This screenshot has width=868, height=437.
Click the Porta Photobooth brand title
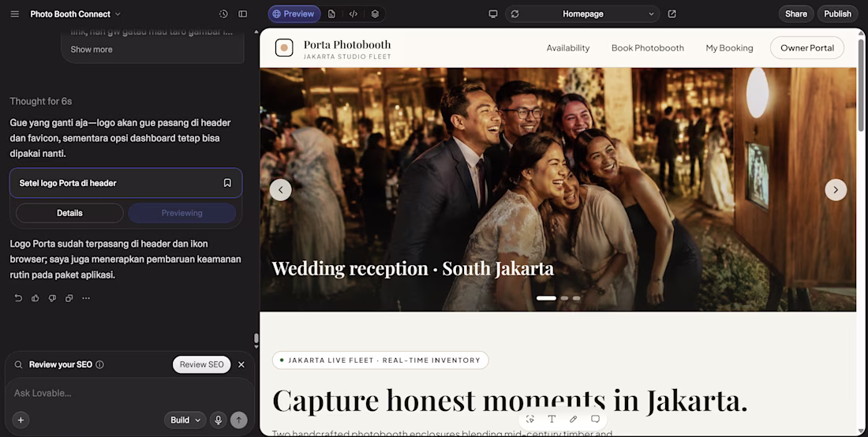pos(347,44)
